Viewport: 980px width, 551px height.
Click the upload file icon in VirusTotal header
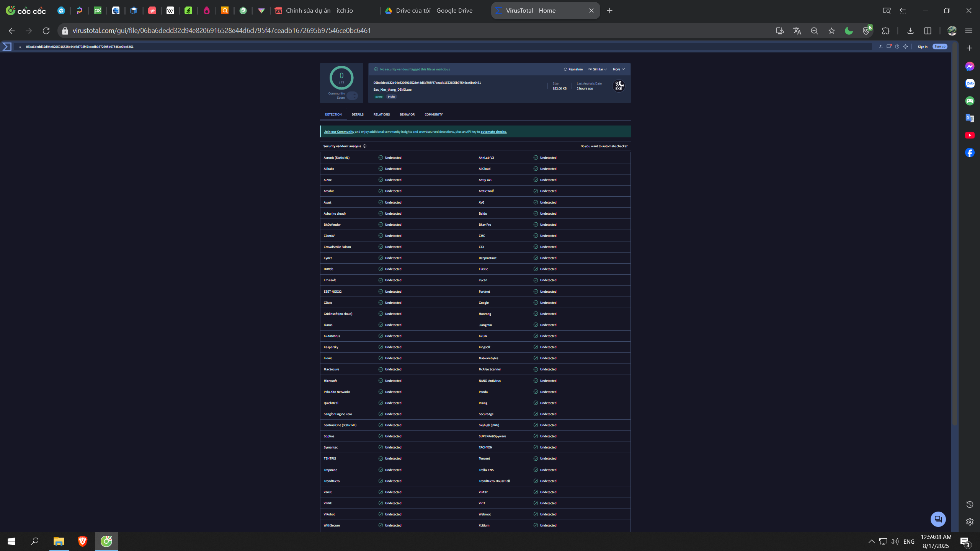[x=880, y=47]
